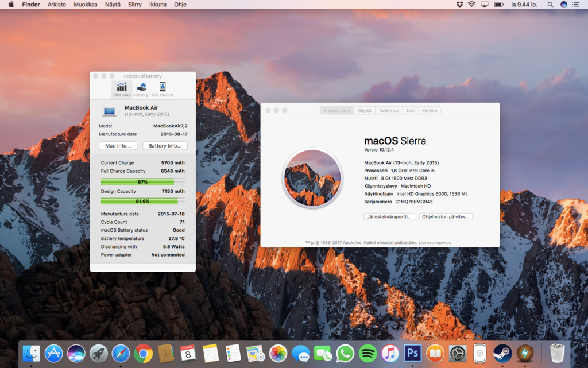Switch to iOS Device in coconutBattery
This screenshot has width=588, height=368.
click(x=163, y=90)
